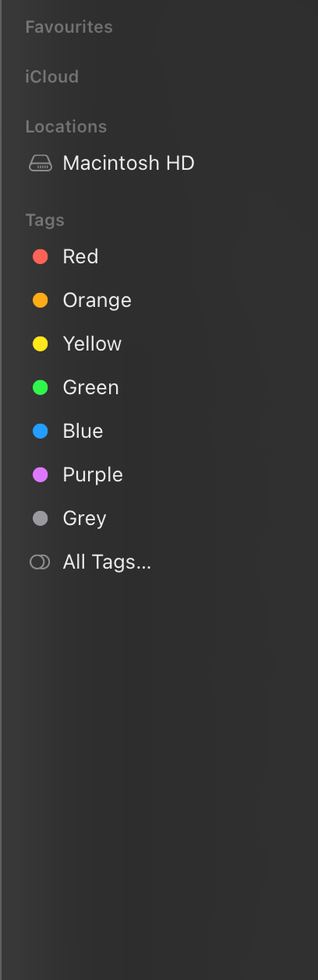Select the Red tag label
The height and width of the screenshot is (980, 318).
pos(80,257)
